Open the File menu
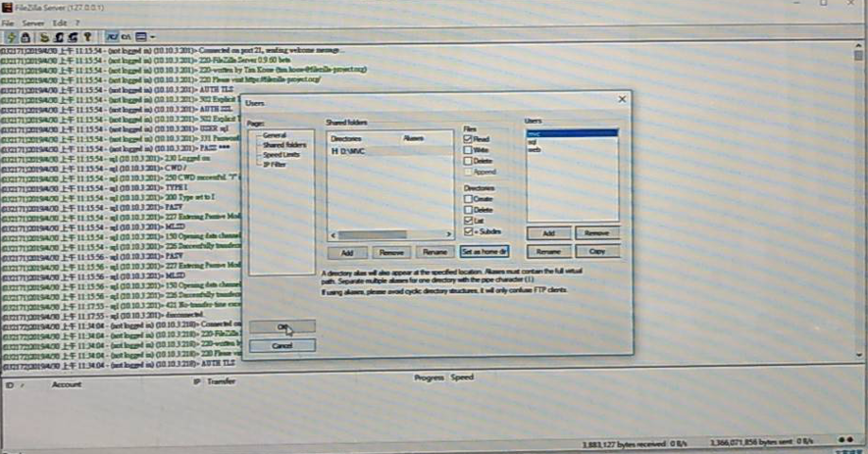The image size is (868, 454). click(x=8, y=24)
